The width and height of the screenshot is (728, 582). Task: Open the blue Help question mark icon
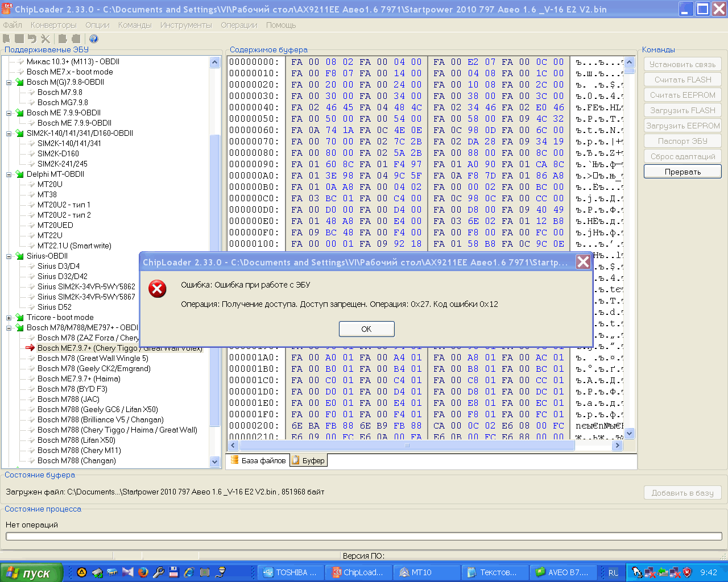coord(94,39)
